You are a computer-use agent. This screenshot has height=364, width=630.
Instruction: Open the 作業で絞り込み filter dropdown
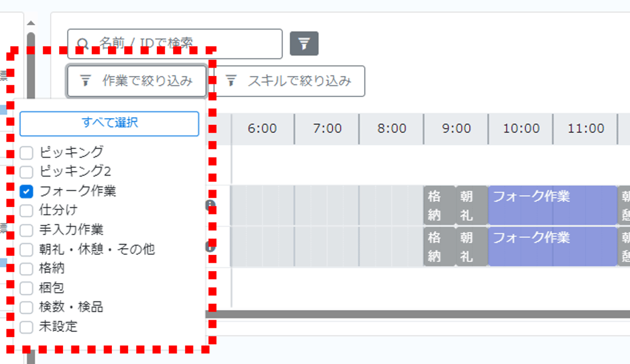pyautogui.click(x=137, y=81)
